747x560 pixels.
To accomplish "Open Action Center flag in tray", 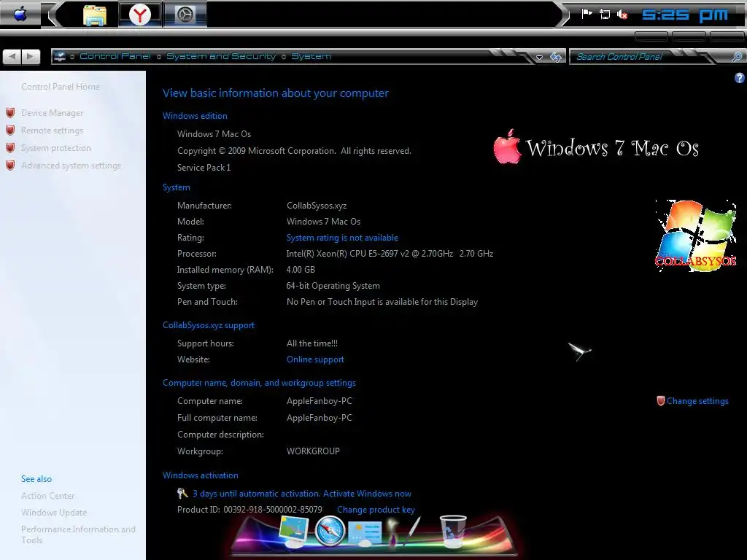I will [587, 14].
